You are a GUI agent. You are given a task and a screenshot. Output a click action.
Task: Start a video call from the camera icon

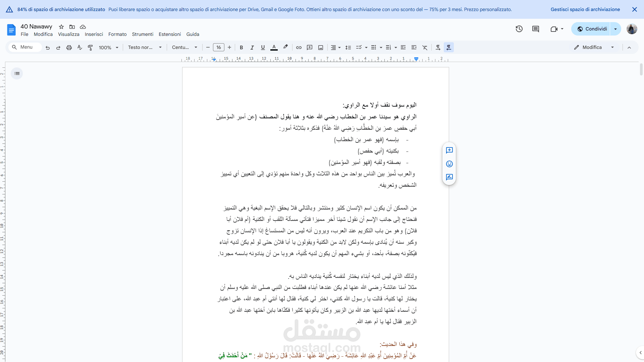[554, 29]
